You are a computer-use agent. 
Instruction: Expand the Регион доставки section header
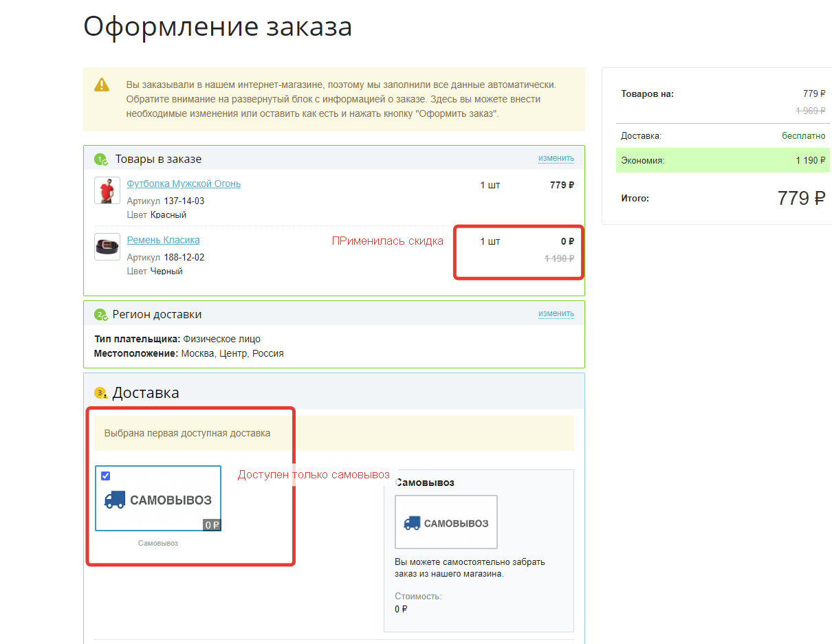(x=157, y=314)
